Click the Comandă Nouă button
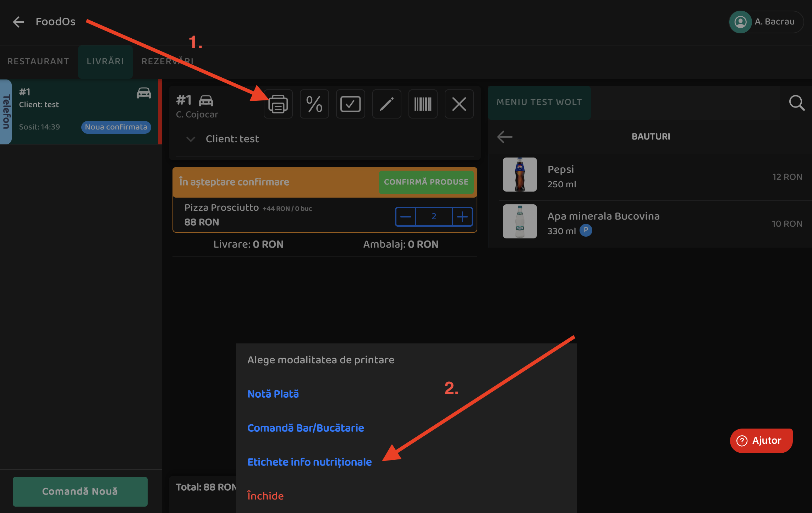 pos(80,491)
